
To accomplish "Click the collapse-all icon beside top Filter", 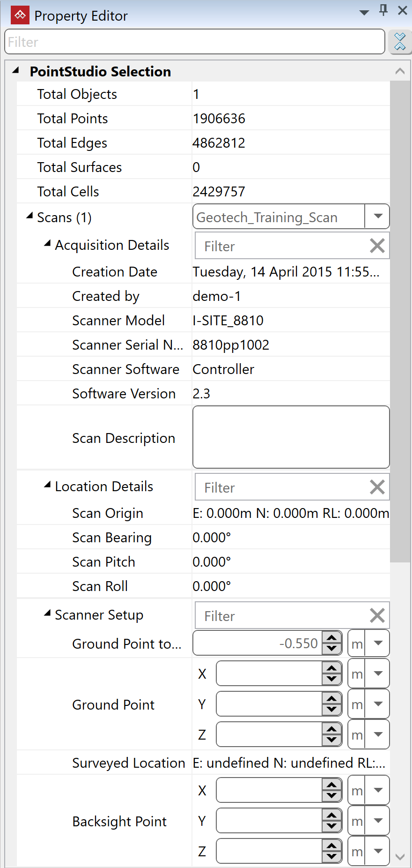I will pyautogui.click(x=400, y=42).
